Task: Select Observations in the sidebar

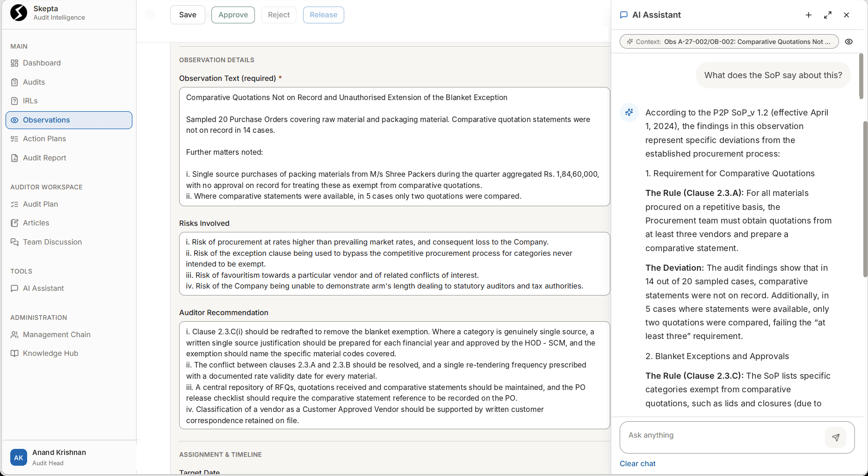Action: (69, 120)
